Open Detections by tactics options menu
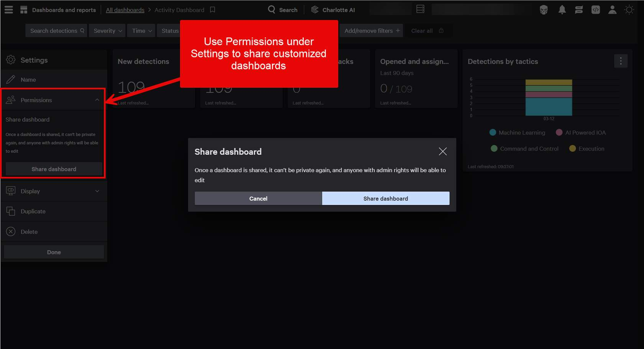The image size is (644, 349). click(x=621, y=61)
